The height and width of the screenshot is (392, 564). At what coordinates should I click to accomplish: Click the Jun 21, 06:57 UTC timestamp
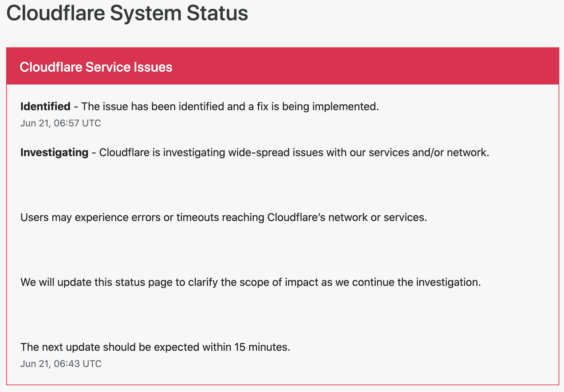61,123
